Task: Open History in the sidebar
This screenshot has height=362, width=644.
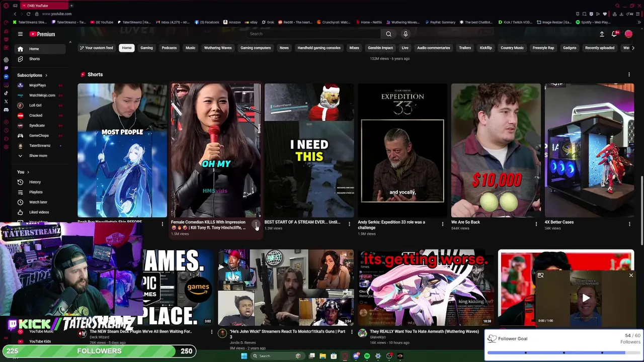Action: point(41,182)
